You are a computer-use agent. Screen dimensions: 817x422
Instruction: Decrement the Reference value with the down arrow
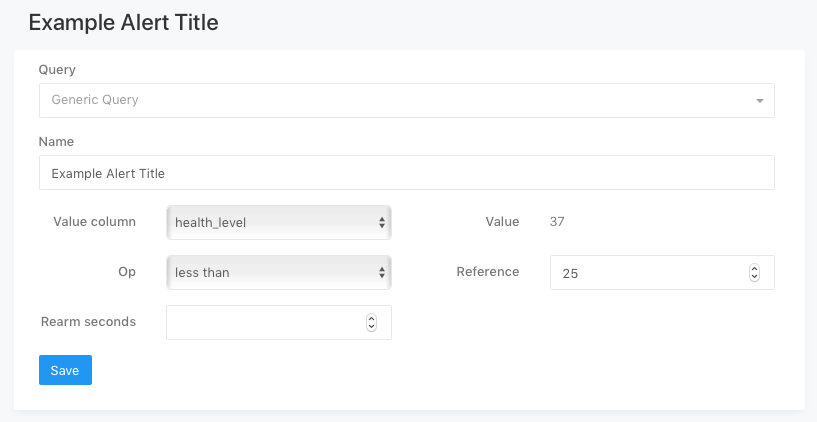754,276
